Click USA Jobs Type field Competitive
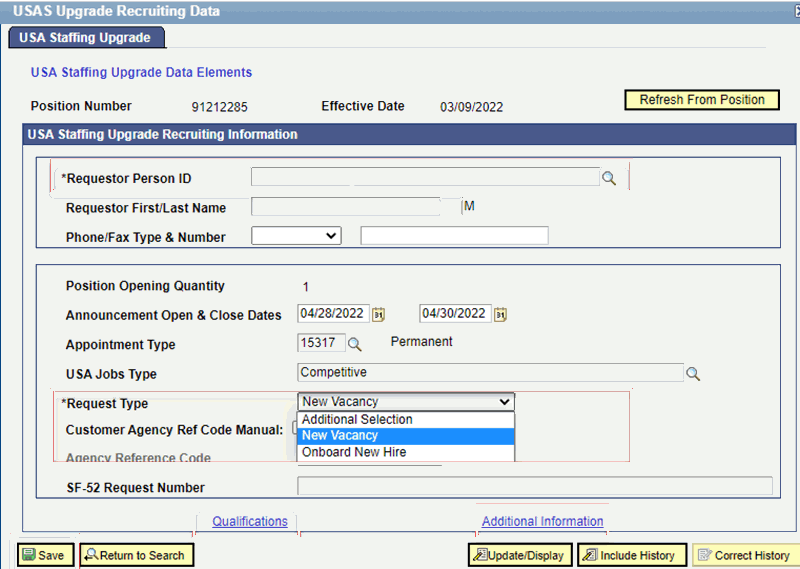800x569 pixels. (490, 373)
